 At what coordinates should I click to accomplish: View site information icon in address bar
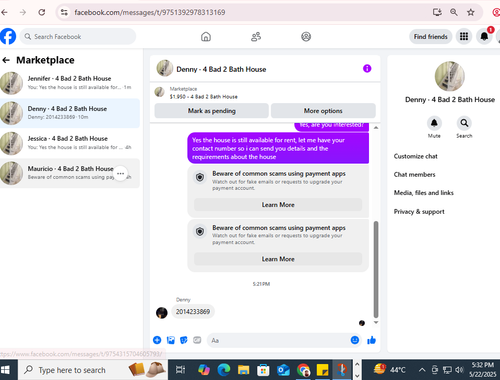click(64, 12)
